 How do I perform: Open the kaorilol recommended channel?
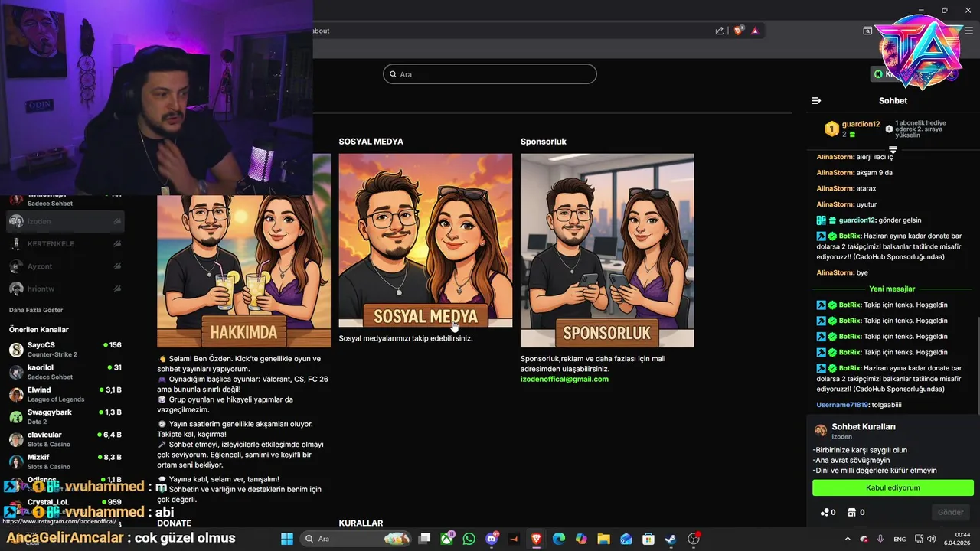[x=65, y=372]
